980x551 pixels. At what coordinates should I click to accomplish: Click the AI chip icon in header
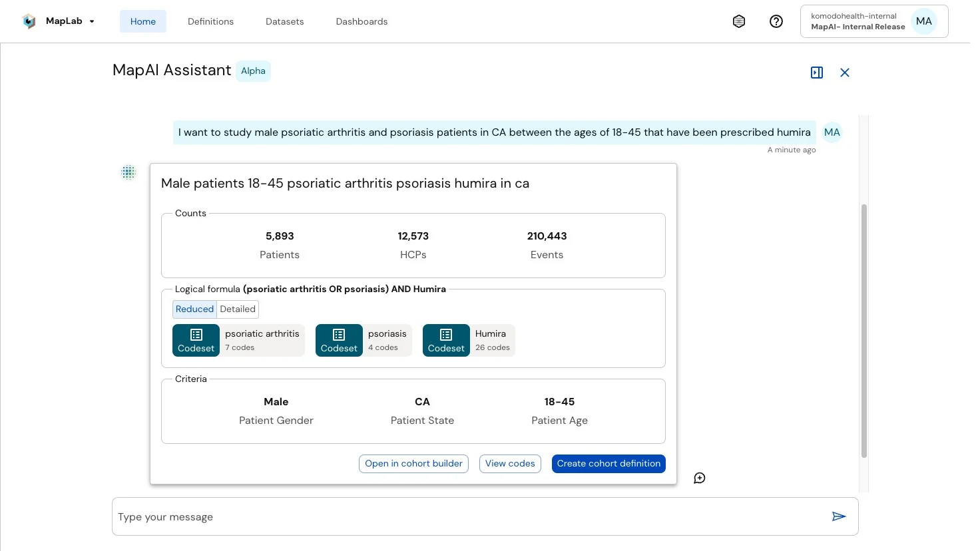(739, 21)
